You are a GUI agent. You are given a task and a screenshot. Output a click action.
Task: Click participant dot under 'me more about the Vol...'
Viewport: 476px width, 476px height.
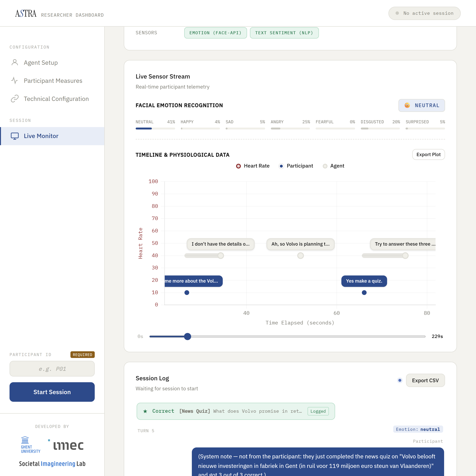(187, 293)
